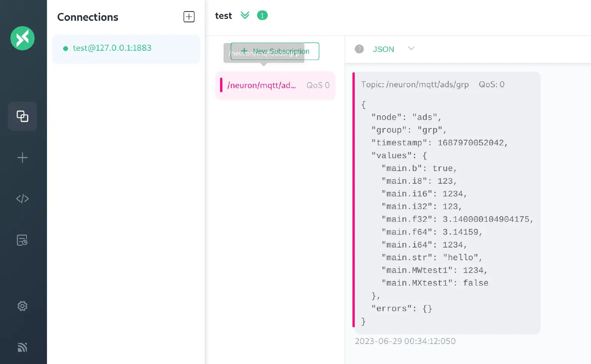Select the /neuron/mqtt/ad... subscription entry
This screenshot has width=591, height=364.
(262, 85)
